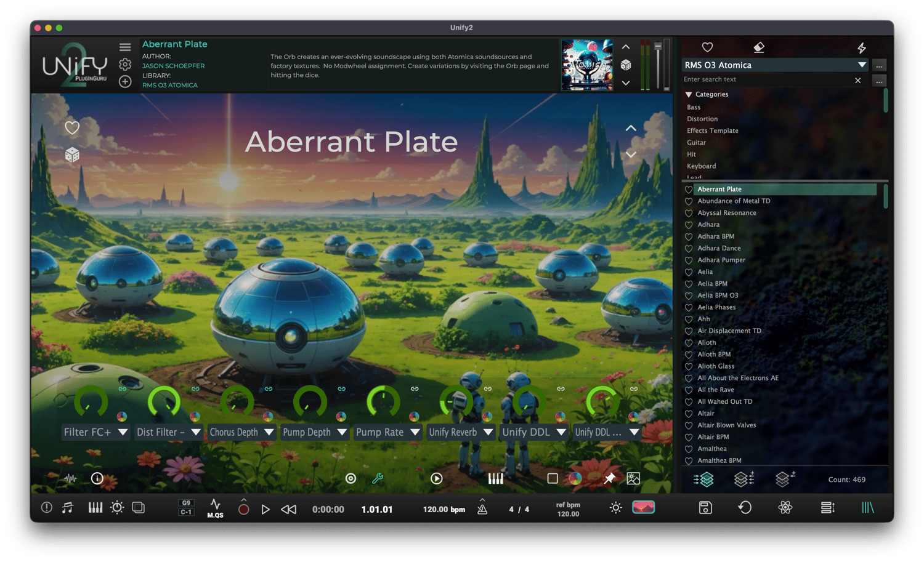
Task: Open the waveform icon in the macro area
Action: tap(70, 478)
